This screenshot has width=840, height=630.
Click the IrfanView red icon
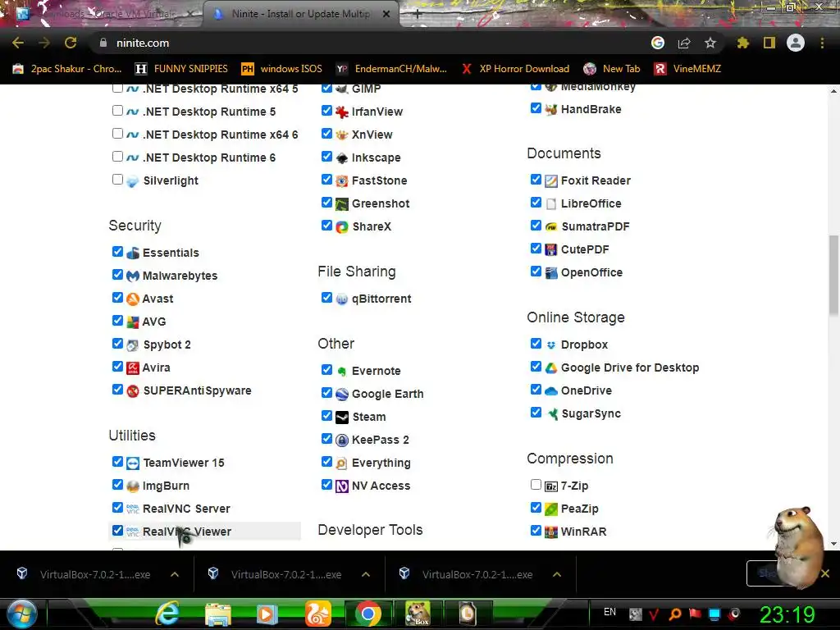coord(342,112)
